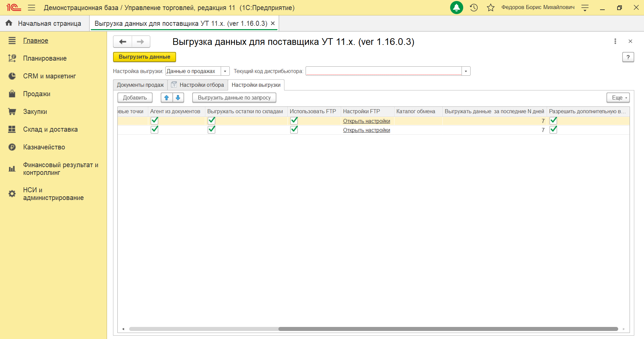Viewport: 644px width, 339px height.
Task: Open the Планирование section
Action: [x=45, y=58]
